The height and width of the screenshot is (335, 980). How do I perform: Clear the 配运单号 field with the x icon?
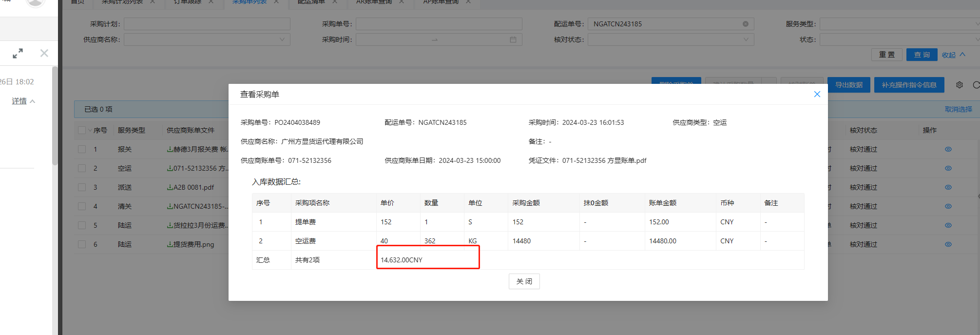pyautogui.click(x=745, y=24)
